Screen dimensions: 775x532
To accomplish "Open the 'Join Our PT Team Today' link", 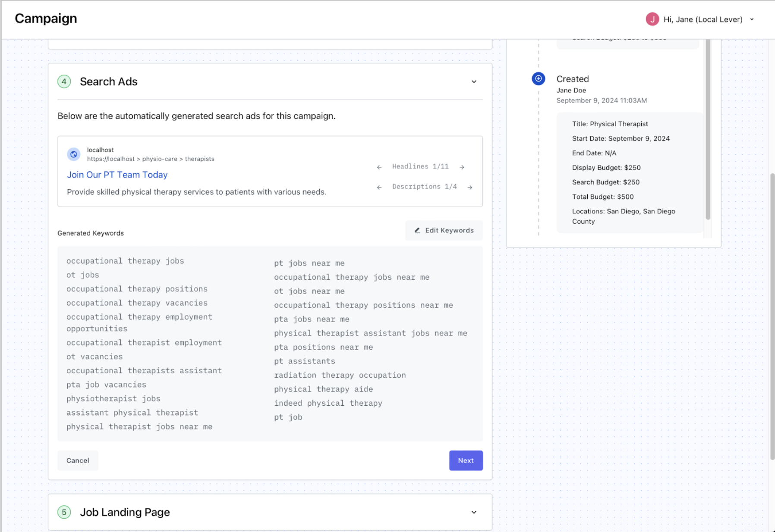I will 117,175.
